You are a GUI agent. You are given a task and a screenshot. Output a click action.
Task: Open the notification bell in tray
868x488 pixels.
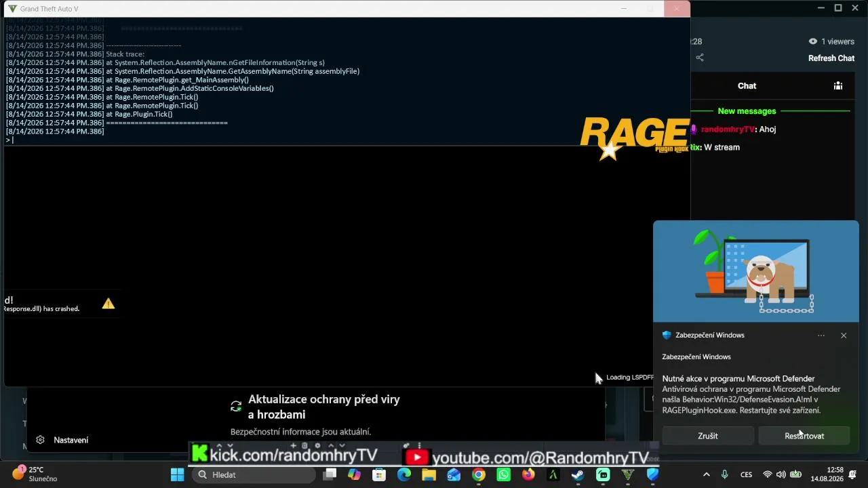pyautogui.click(x=852, y=474)
